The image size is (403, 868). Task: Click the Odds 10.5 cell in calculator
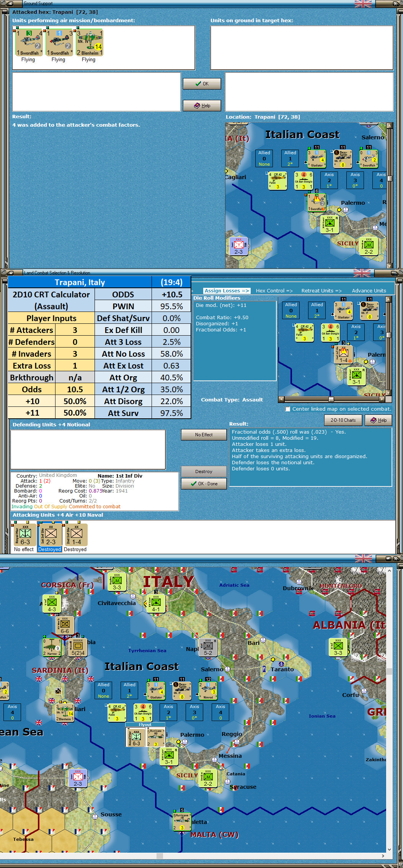[x=75, y=389]
